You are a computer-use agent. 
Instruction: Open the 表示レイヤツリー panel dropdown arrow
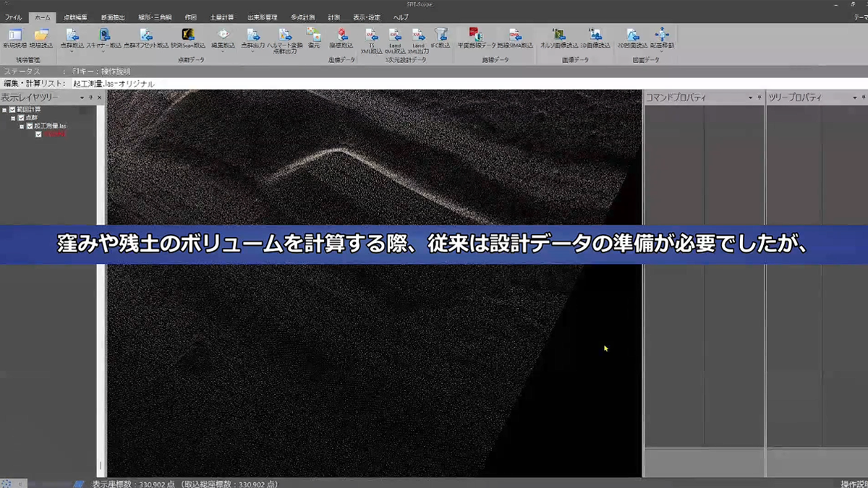click(82, 97)
